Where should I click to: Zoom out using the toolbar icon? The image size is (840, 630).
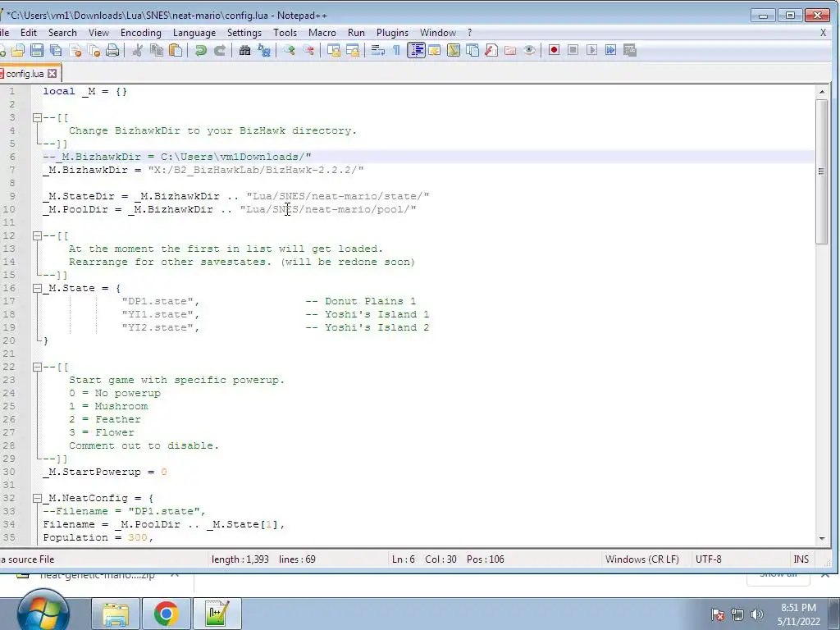(308, 50)
